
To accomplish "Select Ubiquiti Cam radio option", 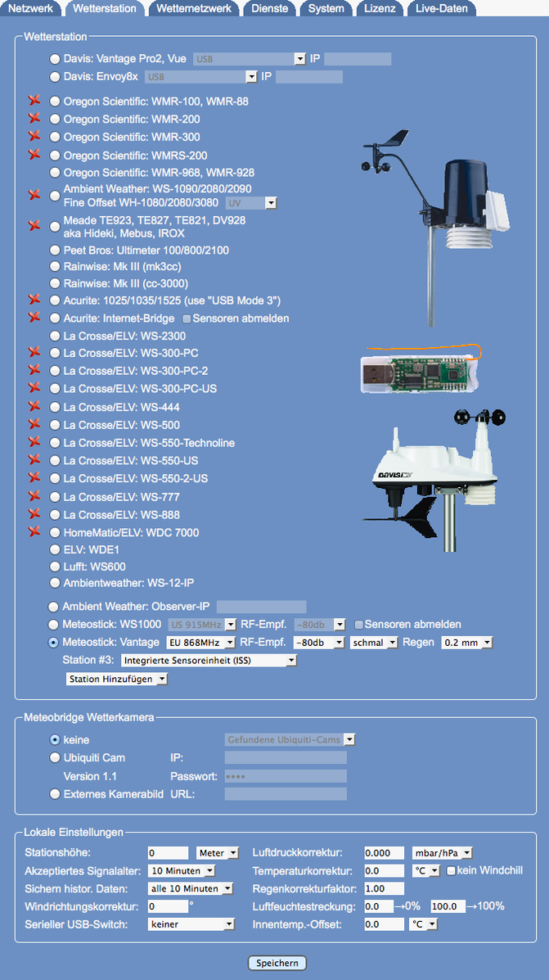I will tap(55, 757).
